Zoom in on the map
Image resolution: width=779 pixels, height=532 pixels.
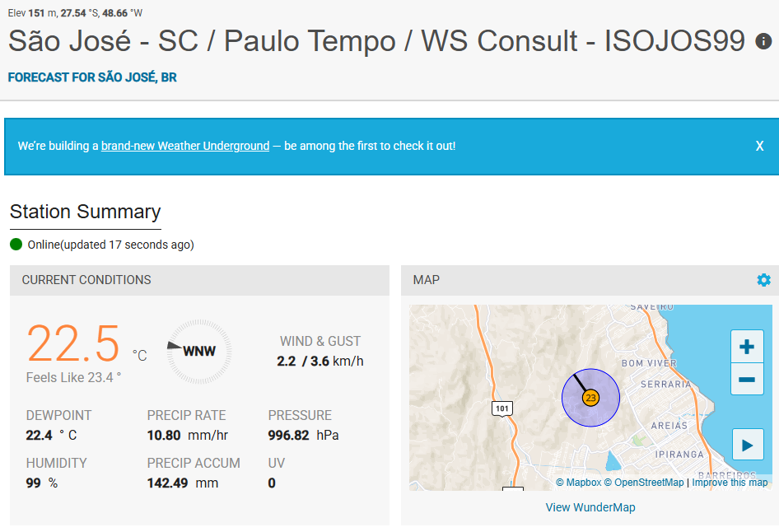(x=747, y=347)
